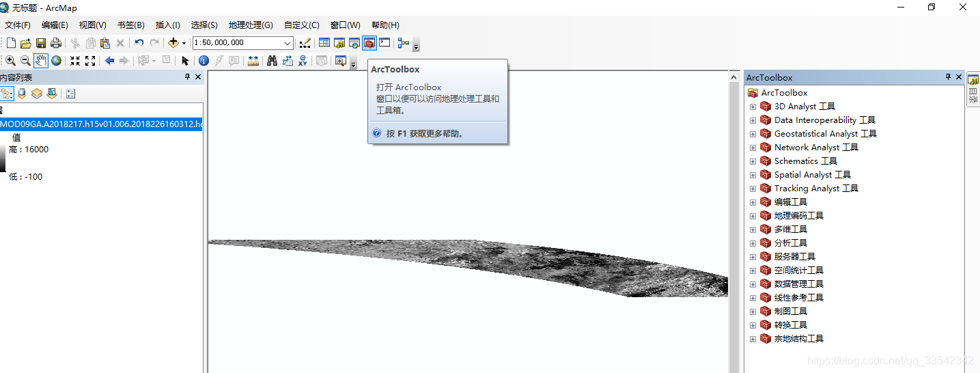980x373 pixels.
Task: Open the Search window
Action: [354, 43]
